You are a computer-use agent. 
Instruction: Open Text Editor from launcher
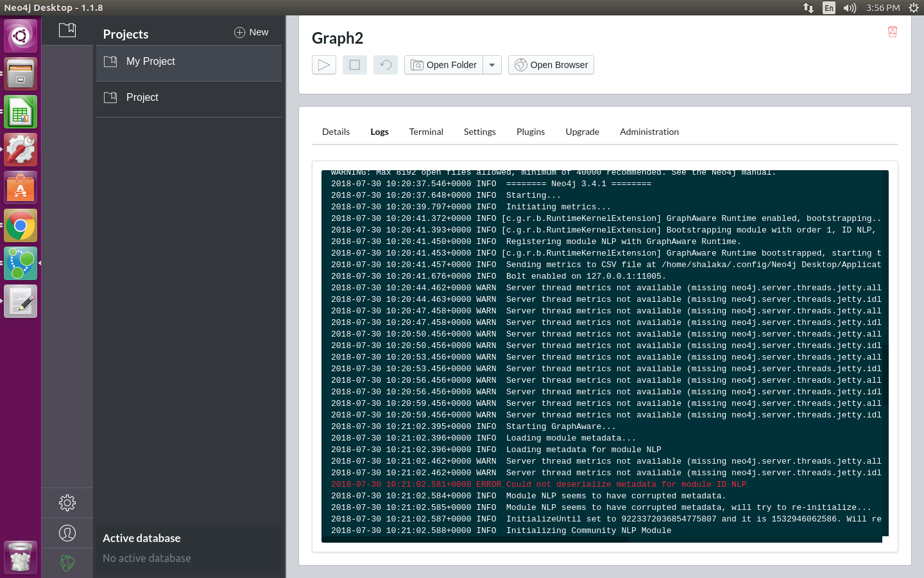pos(21,301)
